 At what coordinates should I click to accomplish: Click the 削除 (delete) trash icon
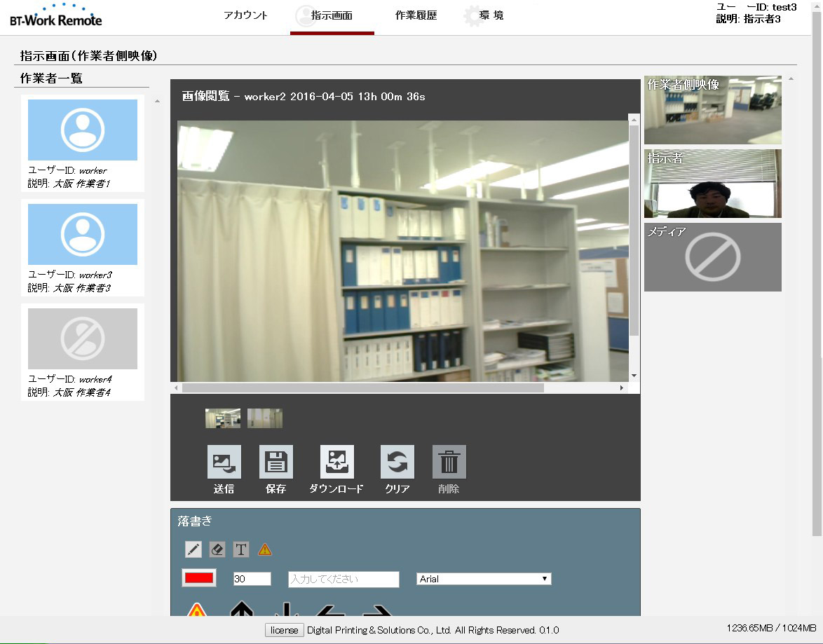pos(449,463)
